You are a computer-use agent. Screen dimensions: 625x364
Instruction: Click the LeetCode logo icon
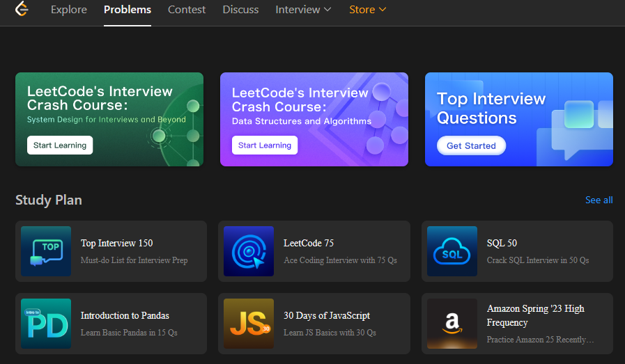(x=22, y=9)
